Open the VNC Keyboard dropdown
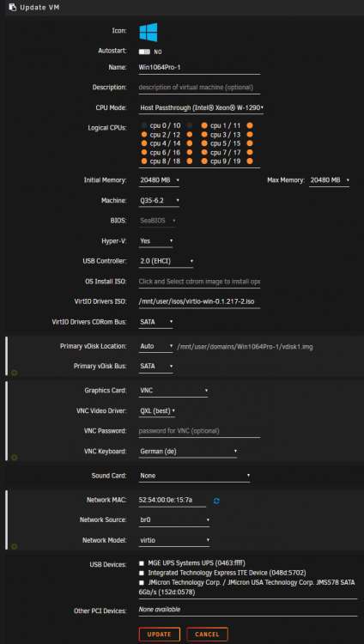The width and height of the screenshot is (364, 644). click(188, 452)
